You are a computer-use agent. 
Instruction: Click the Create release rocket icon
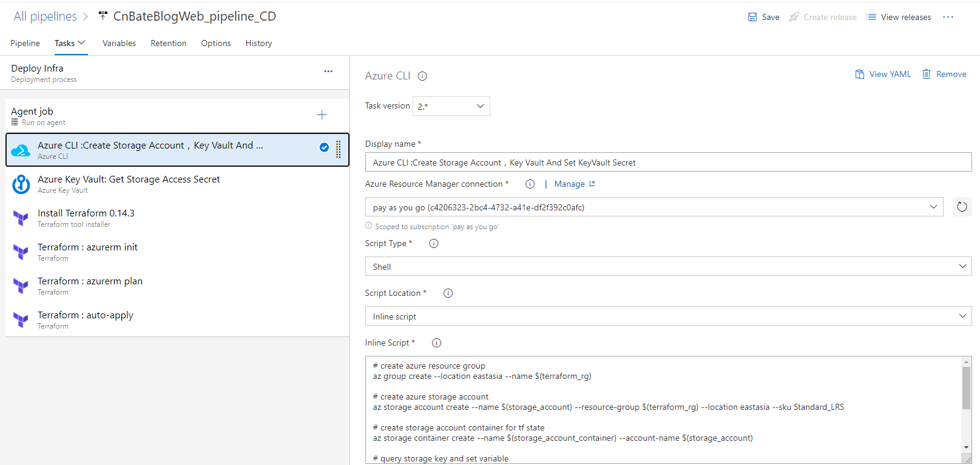[x=794, y=17]
